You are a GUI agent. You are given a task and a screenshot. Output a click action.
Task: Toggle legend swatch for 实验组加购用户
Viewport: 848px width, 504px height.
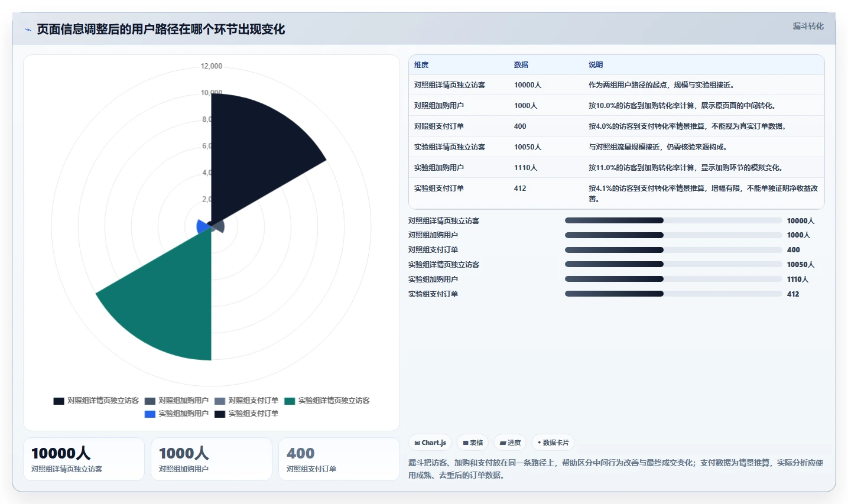pos(150,414)
